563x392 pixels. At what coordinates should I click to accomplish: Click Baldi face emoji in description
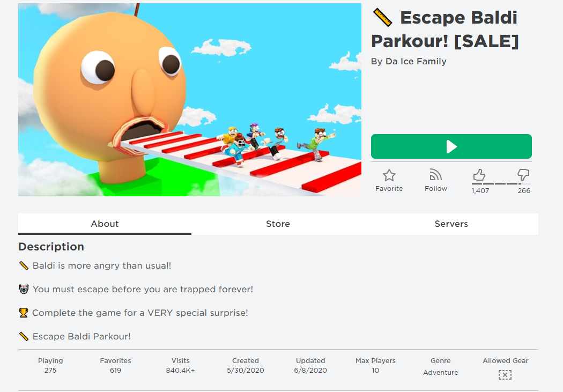coord(24,290)
